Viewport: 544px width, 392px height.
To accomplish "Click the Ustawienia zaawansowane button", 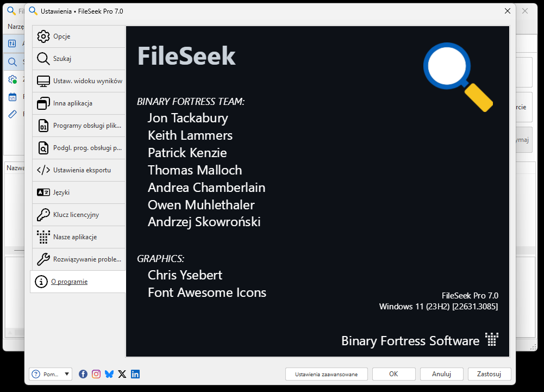I will pyautogui.click(x=326, y=374).
